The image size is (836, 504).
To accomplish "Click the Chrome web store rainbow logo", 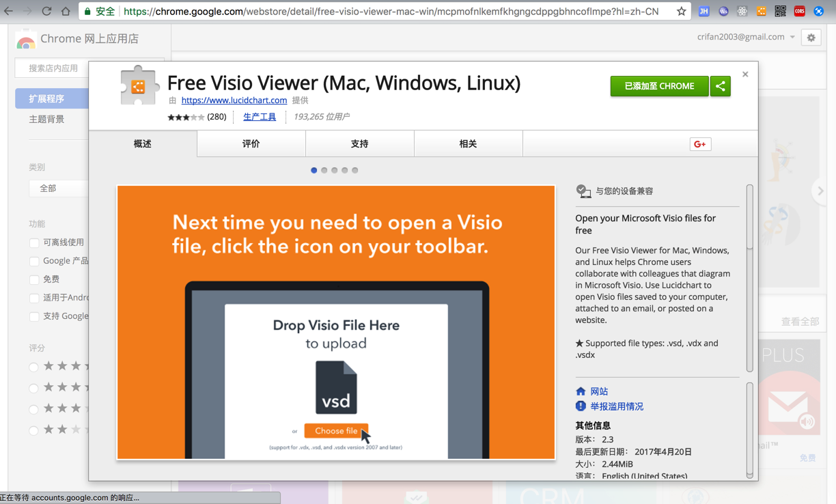I will pos(26,41).
